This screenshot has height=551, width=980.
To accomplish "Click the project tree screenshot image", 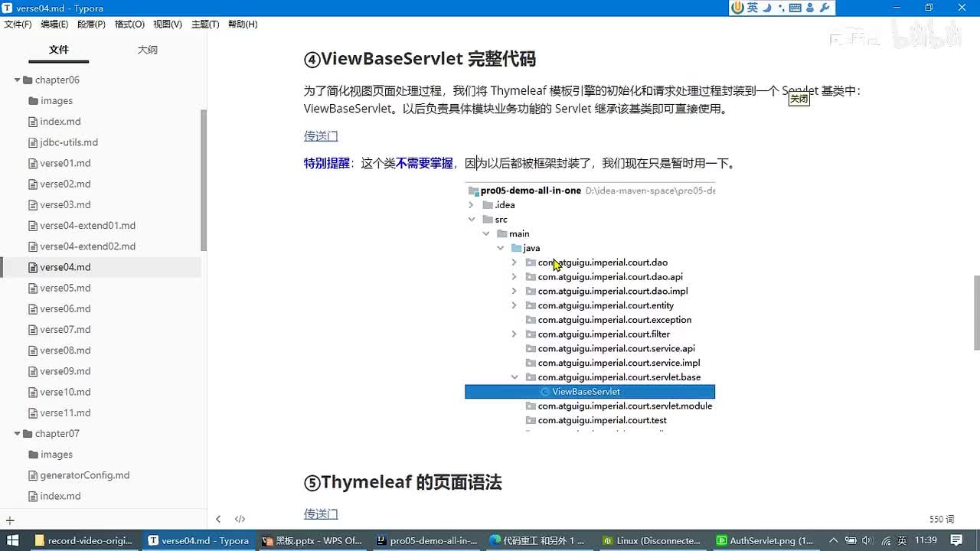I will [x=590, y=307].
